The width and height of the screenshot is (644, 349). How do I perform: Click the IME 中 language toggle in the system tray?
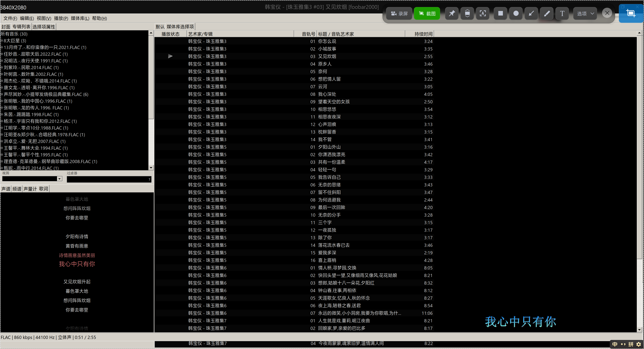pos(615,344)
